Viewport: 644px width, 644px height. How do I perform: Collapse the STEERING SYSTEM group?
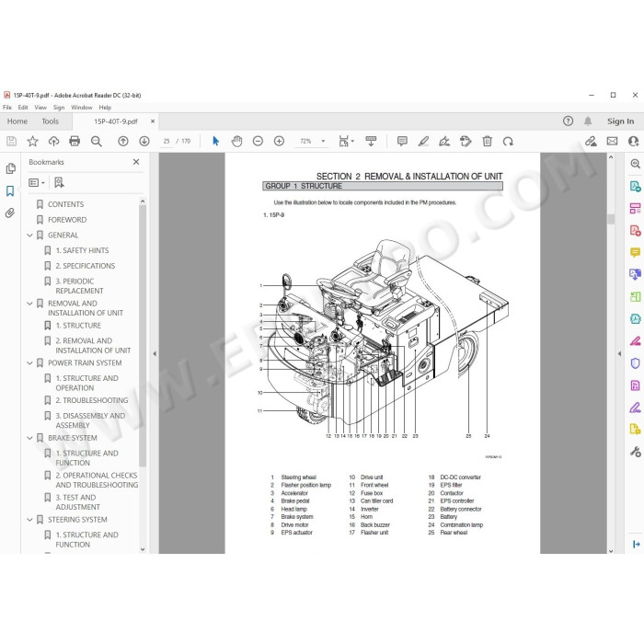click(x=29, y=520)
